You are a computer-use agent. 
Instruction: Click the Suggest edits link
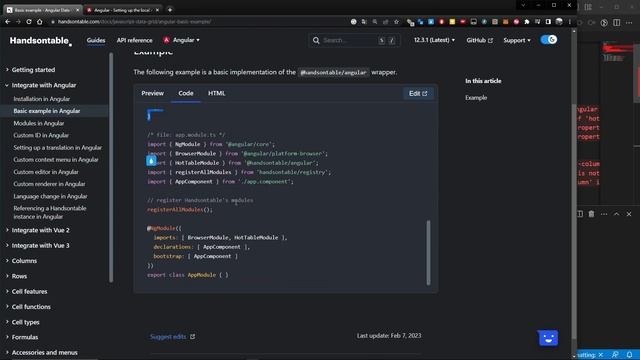172,337
